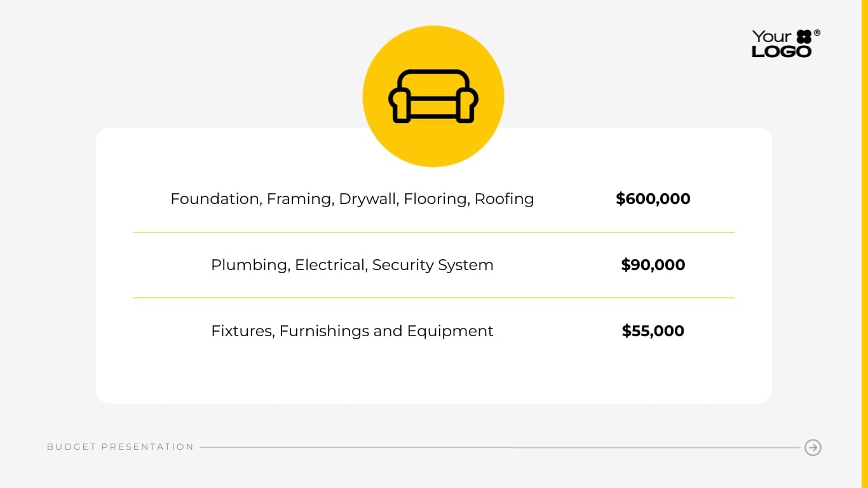This screenshot has height=488, width=868.
Task: Click the $90,000 amount
Action: point(653,265)
